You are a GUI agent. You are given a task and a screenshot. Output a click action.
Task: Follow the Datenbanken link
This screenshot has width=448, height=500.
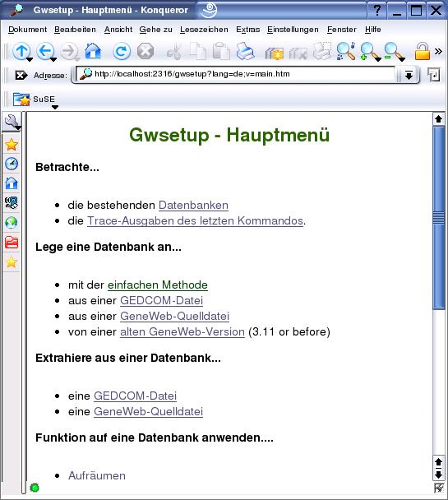(x=193, y=205)
